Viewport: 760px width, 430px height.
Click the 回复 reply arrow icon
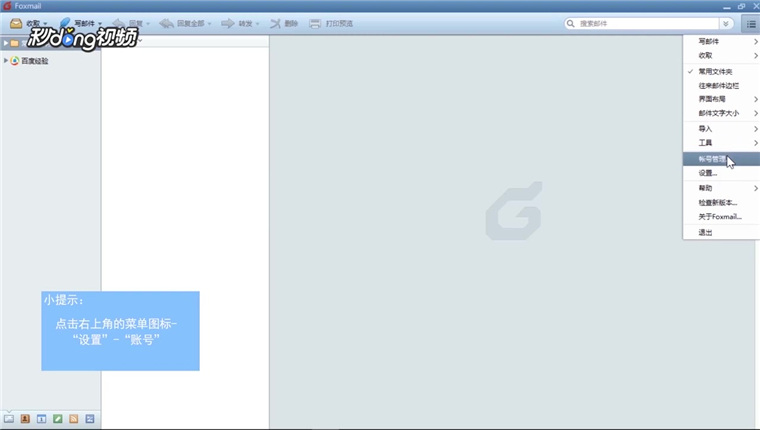(118, 23)
